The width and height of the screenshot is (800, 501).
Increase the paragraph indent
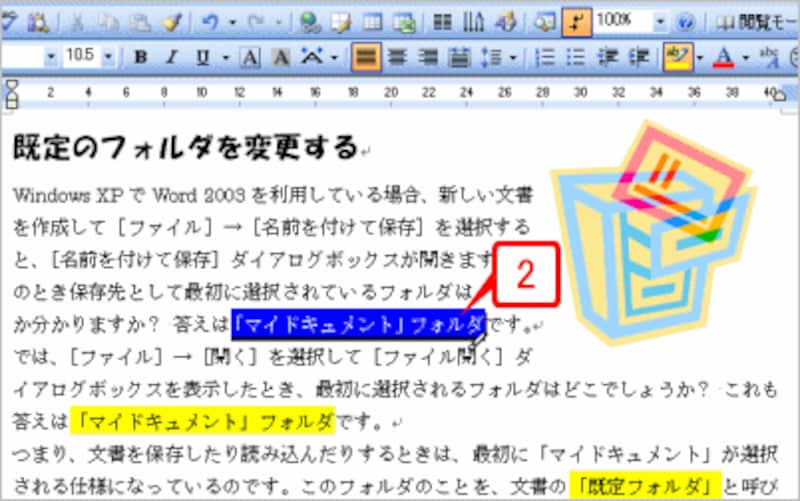coord(638,58)
